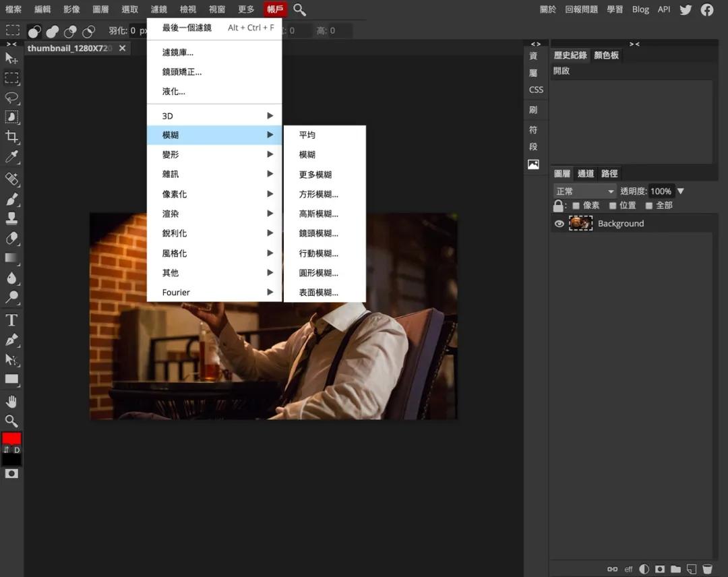Open the Blog link
728x577 pixels.
point(640,9)
